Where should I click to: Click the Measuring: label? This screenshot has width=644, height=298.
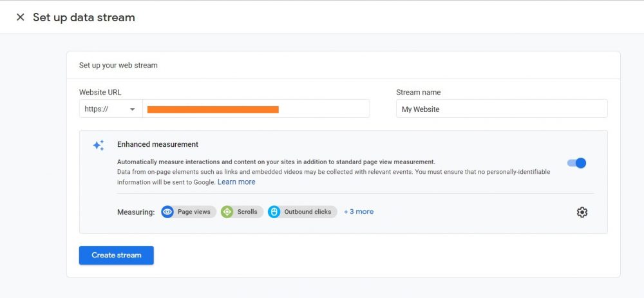tap(136, 212)
